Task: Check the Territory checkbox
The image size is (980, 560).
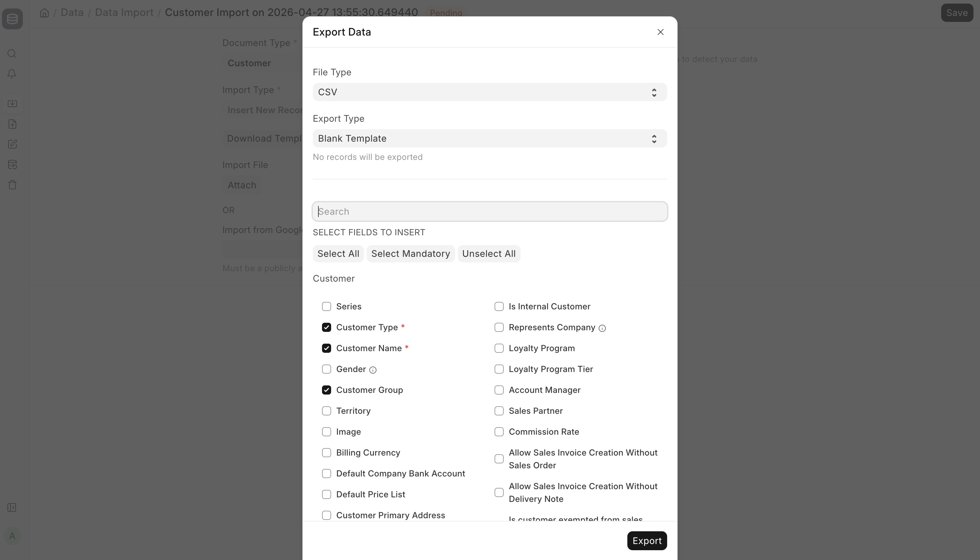Action: point(326,411)
